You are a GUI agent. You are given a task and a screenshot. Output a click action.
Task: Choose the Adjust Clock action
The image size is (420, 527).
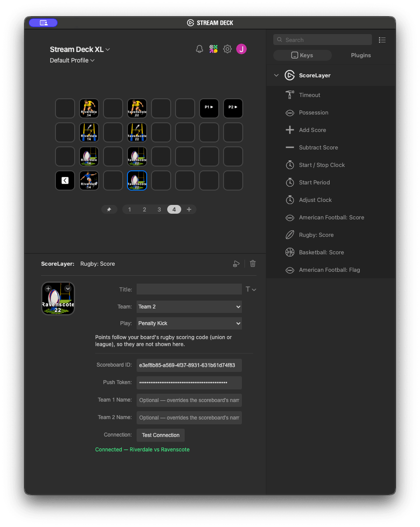pos(330,200)
